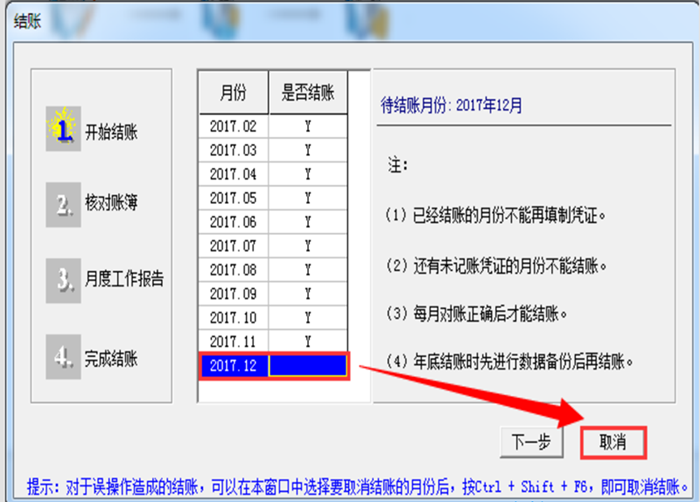This screenshot has width=700, height=502.
Task: Select the 2017.02 month row
Action: (273, 126)
